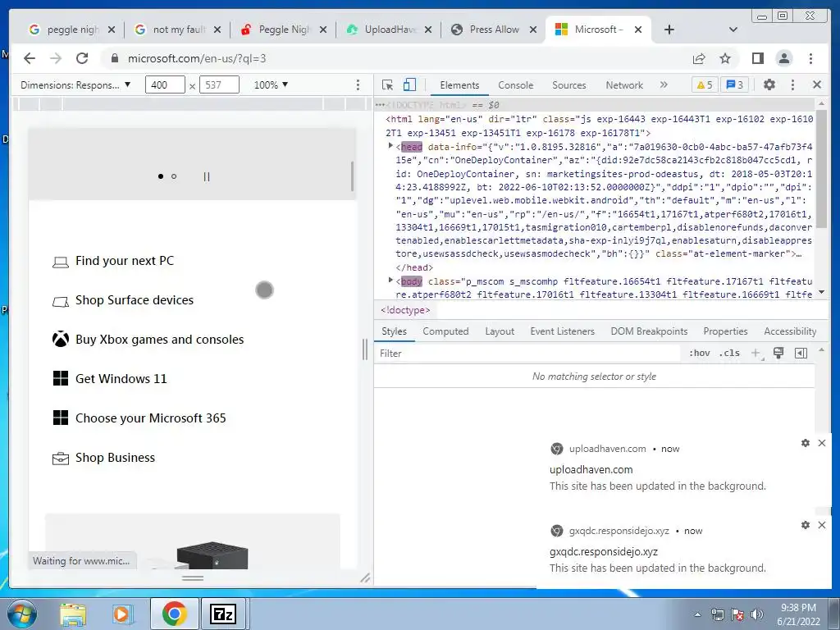Go back with the browser back arrow
This screenshot has width=840, height=630.
(x=30, y=58)
